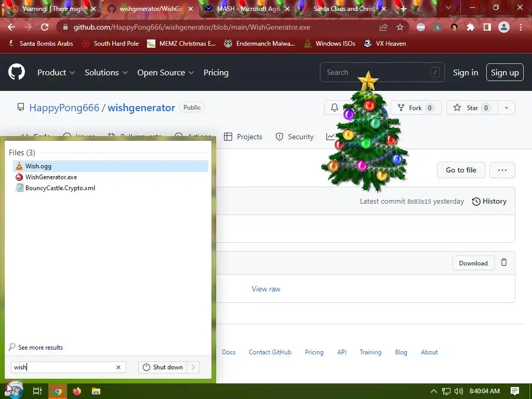532x399 pixels.
Task: Open the Santa Bombs Arabs bookmark
Action: (x=41, y=44)
